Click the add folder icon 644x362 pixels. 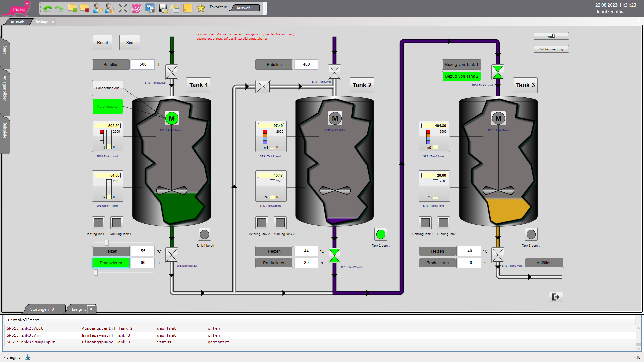(72, 8)
